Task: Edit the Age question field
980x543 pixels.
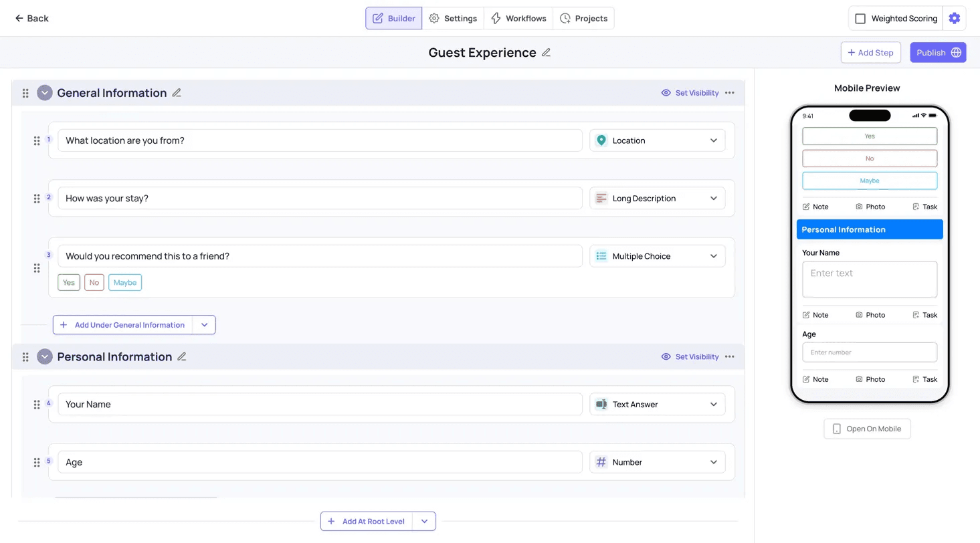Action: [320, 462]
